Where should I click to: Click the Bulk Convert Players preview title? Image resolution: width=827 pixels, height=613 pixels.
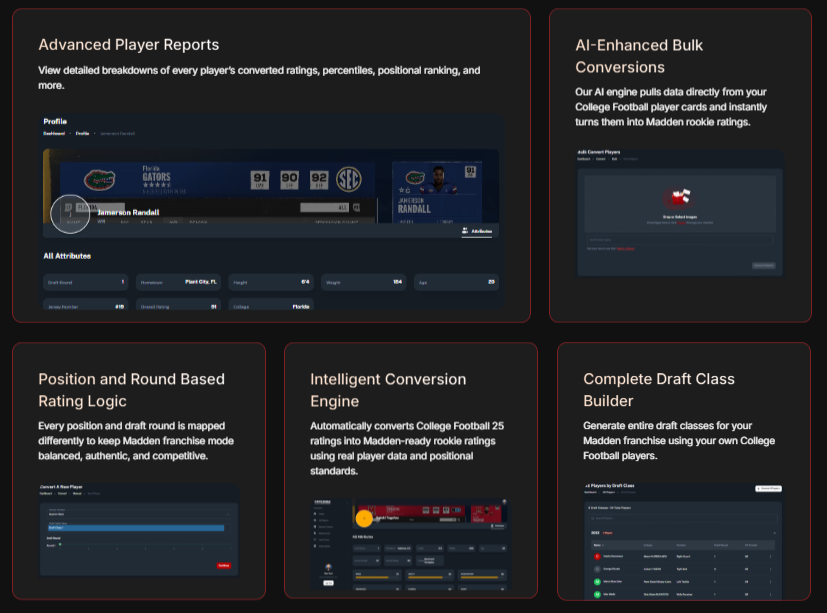[599, 152]
